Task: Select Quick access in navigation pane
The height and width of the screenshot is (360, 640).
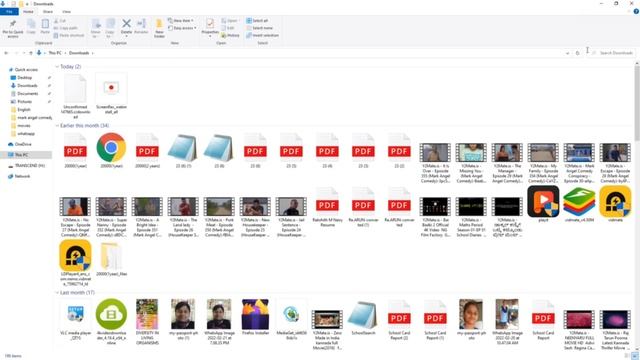Action: 26,70
